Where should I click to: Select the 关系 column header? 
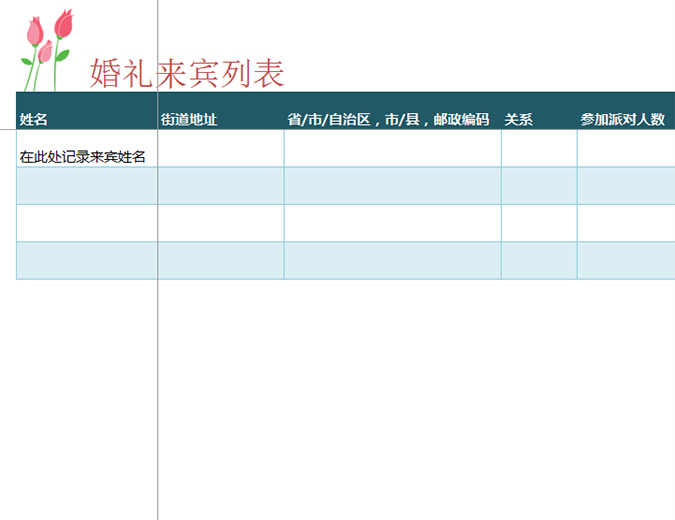[539, 111]
